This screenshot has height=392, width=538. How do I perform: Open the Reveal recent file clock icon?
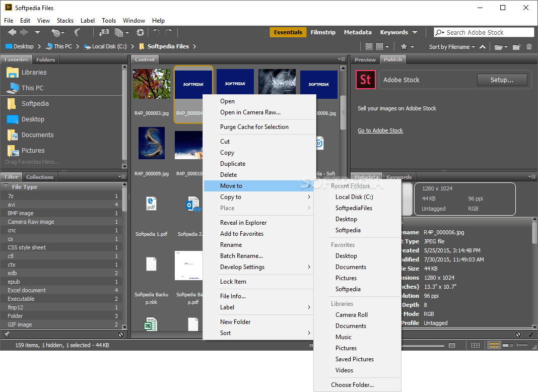click(x=57, y=33)
